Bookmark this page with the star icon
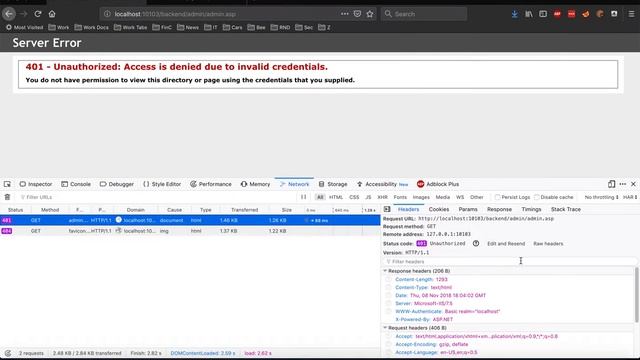640x360 pixels. tap(370, 14)
